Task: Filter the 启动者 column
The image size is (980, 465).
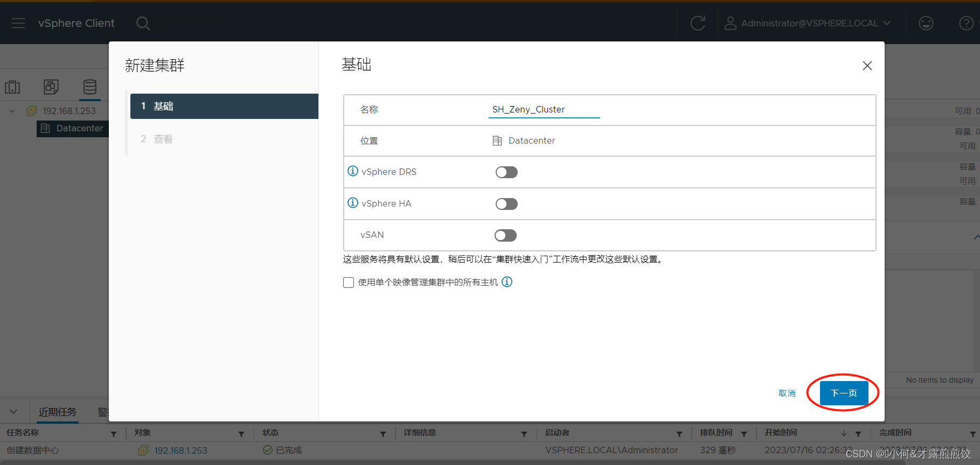Action: (x=679, y=434)
